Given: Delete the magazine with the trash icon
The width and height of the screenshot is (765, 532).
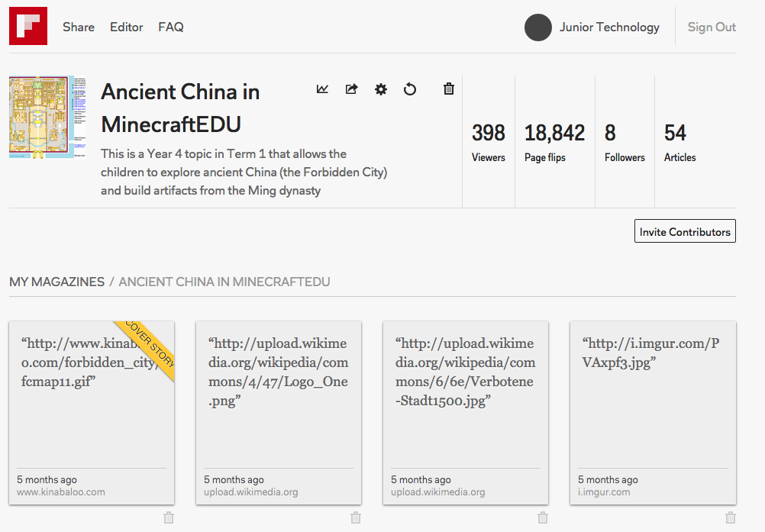Looking at the screenshot, I should (449, 89).
